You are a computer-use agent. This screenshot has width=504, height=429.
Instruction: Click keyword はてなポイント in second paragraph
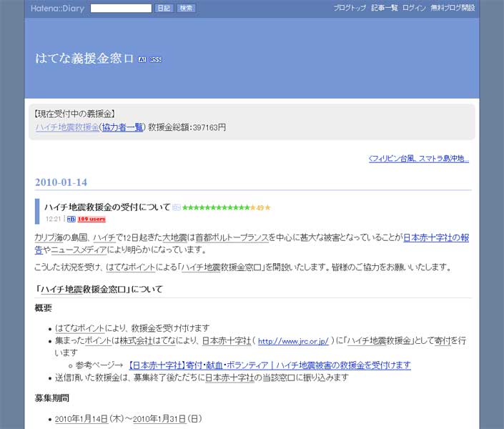point(131,267)
